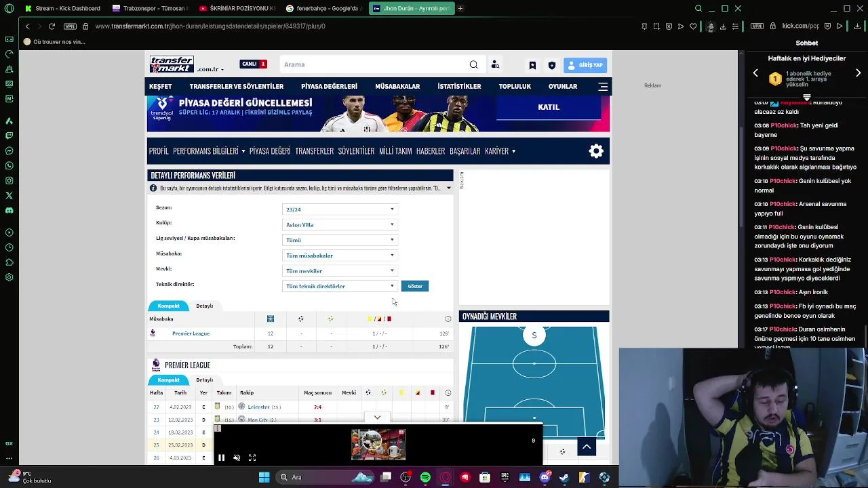The image size is (868, 488).
Task: Open the Tüm müsabakalar dropdown
Action: pos(340,256)
